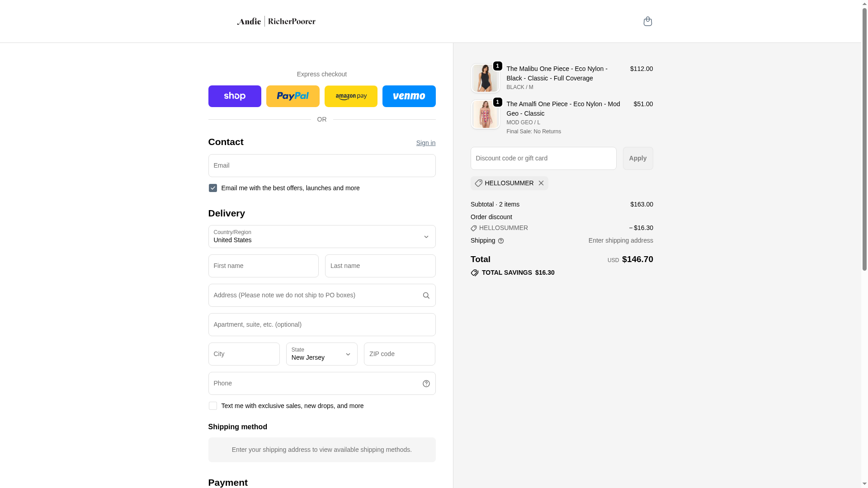
Task: Enable text me exclusive sales checkbox
Action: click(213, 406)
